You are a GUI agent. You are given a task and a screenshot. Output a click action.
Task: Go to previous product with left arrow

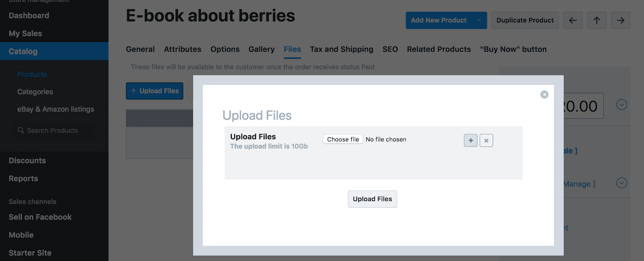[573, 21]
